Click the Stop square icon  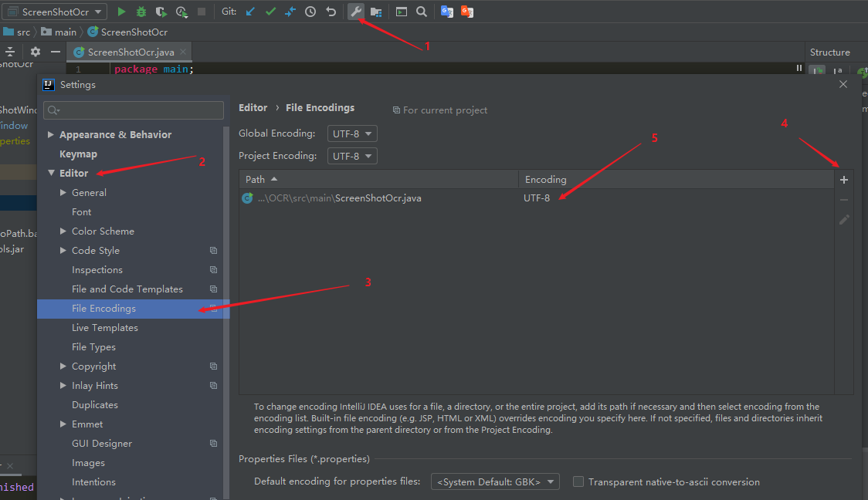pyautogui.click(x=202, y=12)
